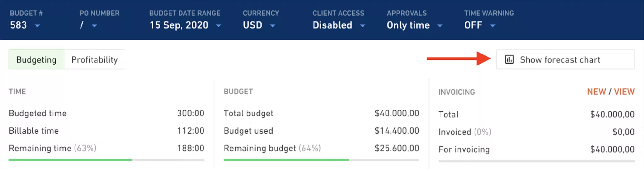Select the 15 Sep, 2020 date value
This screenshot has width=644, height=169.
point(179,25)
